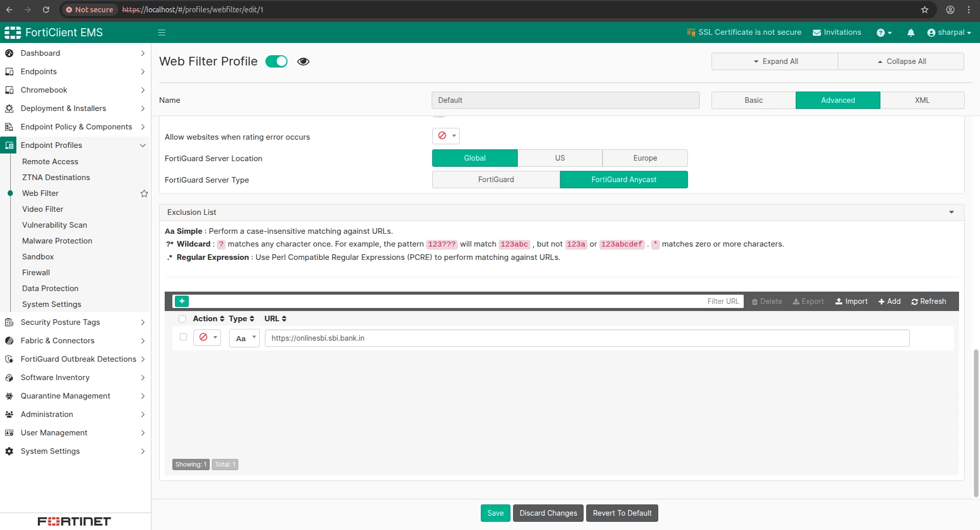Choose FortiGuard Anycast server type

[x=624, y=180]
